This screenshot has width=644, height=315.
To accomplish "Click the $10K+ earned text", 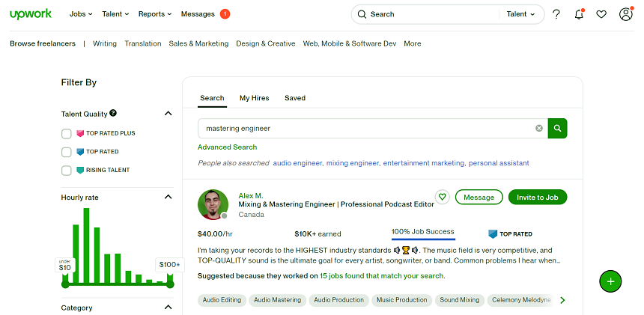I will 318,233.
